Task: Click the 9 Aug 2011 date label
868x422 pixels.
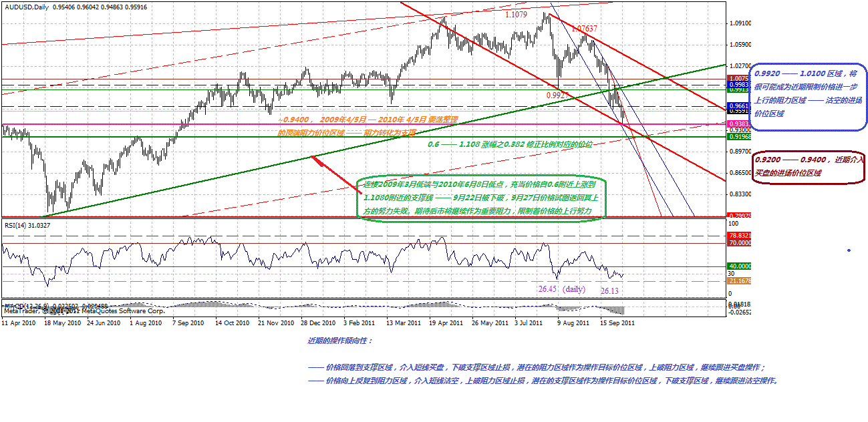Action: (x=574, y=323)
